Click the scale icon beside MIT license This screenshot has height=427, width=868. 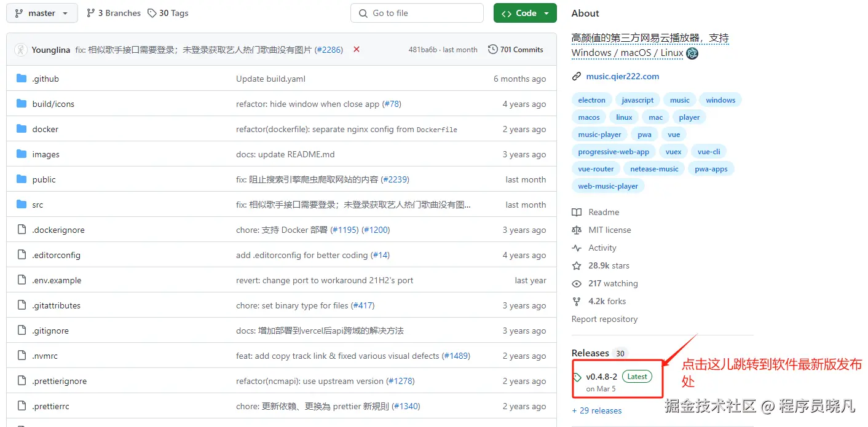point(577,230)
